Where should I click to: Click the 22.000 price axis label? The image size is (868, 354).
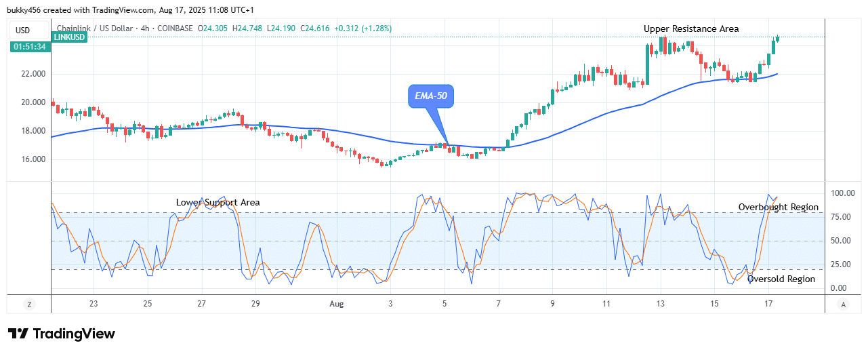coord(32,74)
